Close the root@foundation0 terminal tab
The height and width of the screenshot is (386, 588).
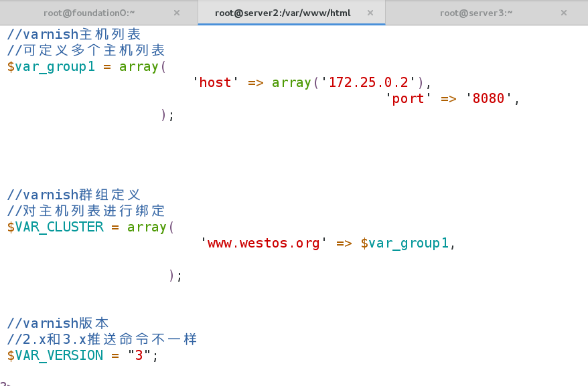click(177, 13)
